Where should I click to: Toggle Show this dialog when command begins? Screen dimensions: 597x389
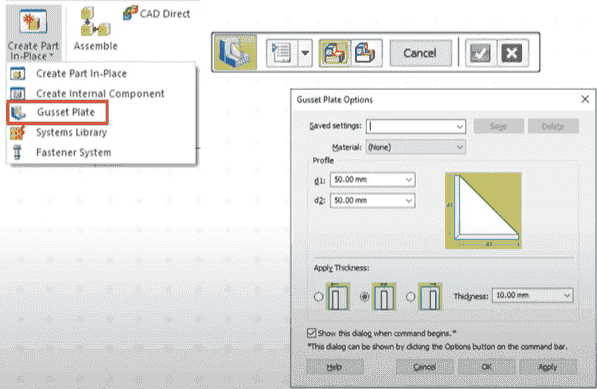click(311, 333)
